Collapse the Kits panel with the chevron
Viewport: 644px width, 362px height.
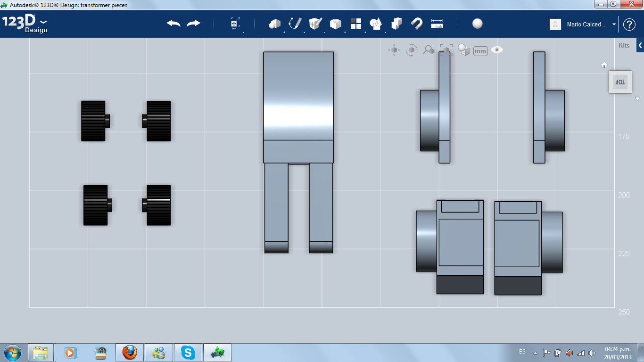pos(640,45)
